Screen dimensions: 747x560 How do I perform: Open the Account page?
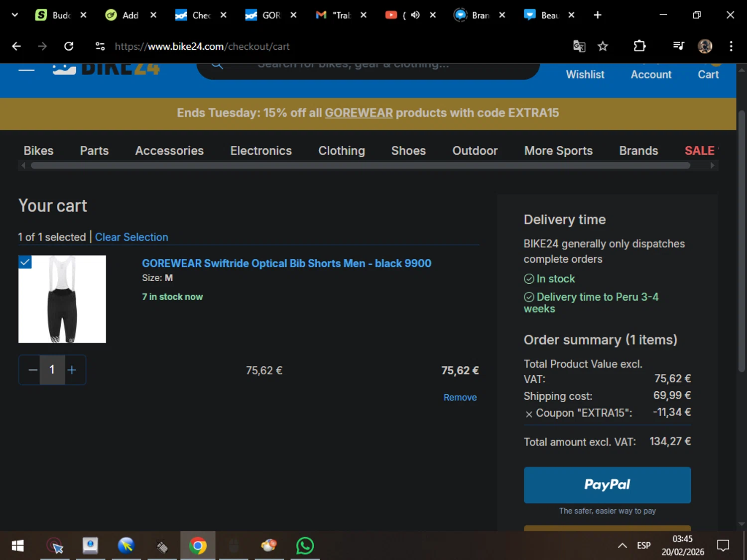click(x=651, y=74)
